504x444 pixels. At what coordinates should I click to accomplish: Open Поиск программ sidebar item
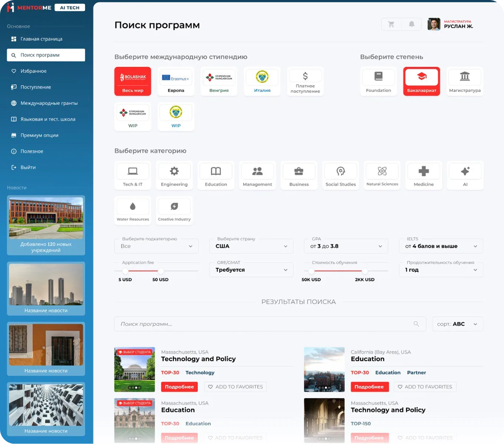[46, 55]
